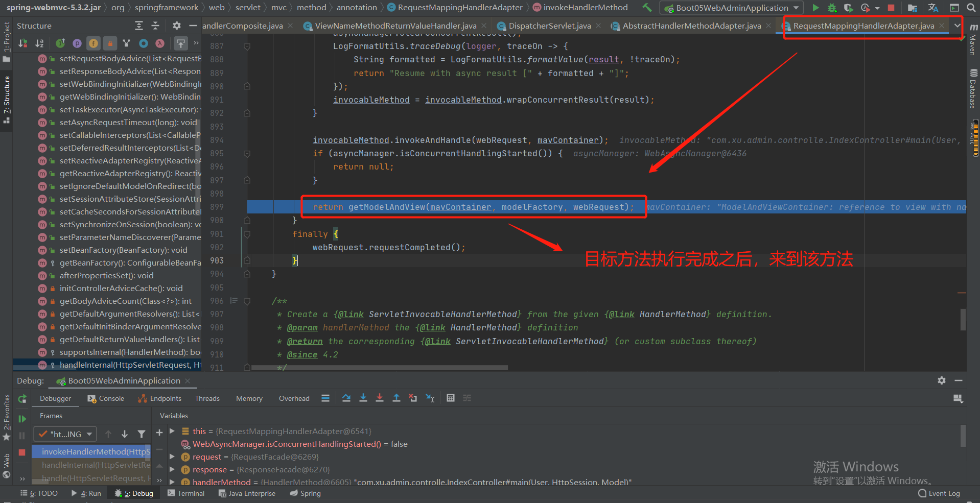Screen dimensions: 980x503
Task: Start debug with the bug icon
Action: (x=832, y=8)
